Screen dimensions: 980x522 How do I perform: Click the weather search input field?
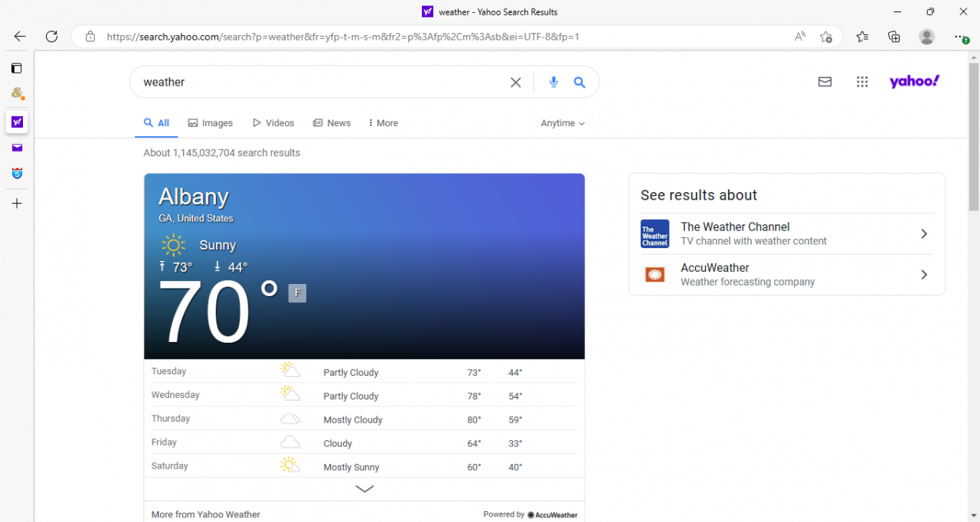(x=322, y=82)
